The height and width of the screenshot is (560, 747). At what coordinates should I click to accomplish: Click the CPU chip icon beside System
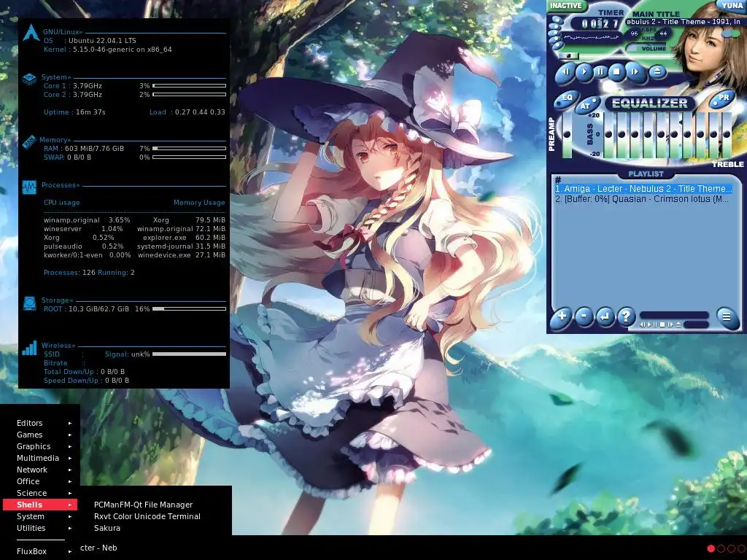point(29,79)
